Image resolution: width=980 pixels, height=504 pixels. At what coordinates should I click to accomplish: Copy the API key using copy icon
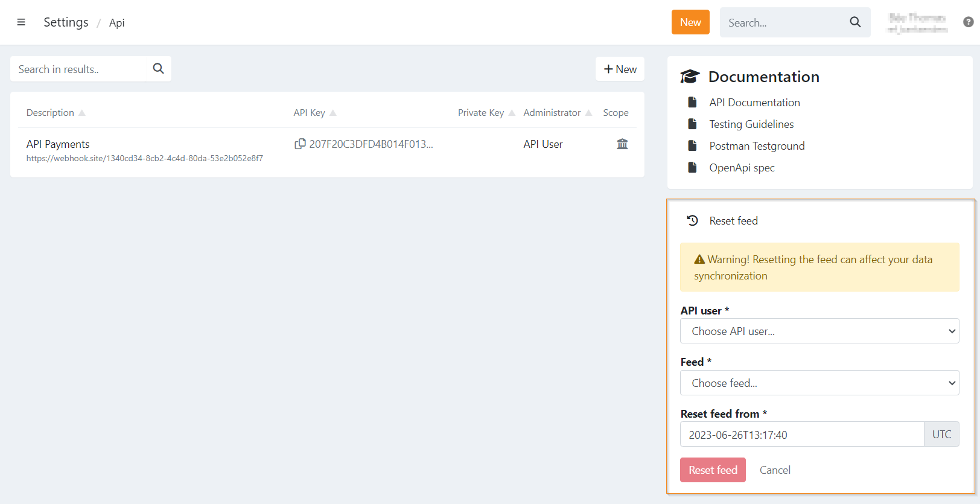[299, 144]
